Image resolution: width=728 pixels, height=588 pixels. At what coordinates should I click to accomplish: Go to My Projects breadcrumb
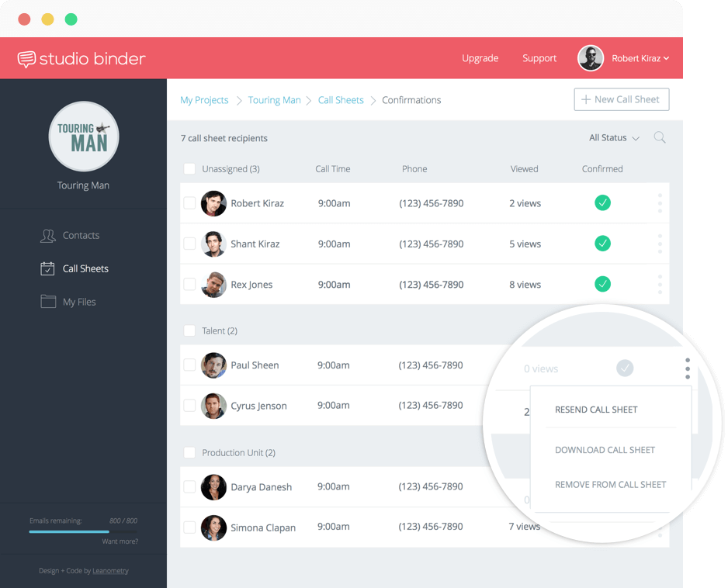tap(204, 100)
